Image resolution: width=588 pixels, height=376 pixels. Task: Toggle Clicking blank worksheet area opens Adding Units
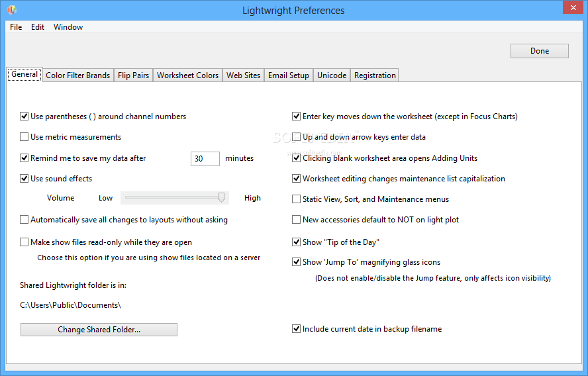click(x=296, y=158)
